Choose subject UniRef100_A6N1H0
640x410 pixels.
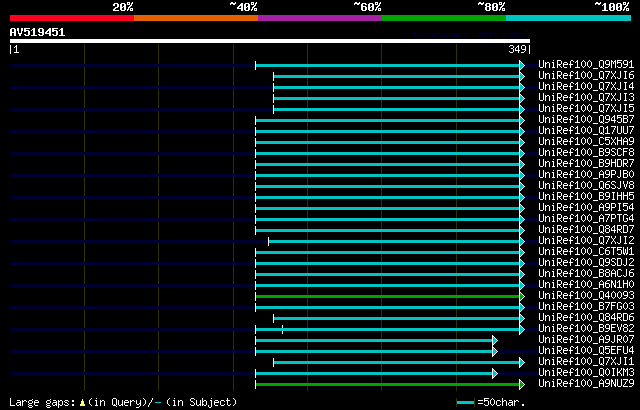pyautogui.click(x=586, y=285)
